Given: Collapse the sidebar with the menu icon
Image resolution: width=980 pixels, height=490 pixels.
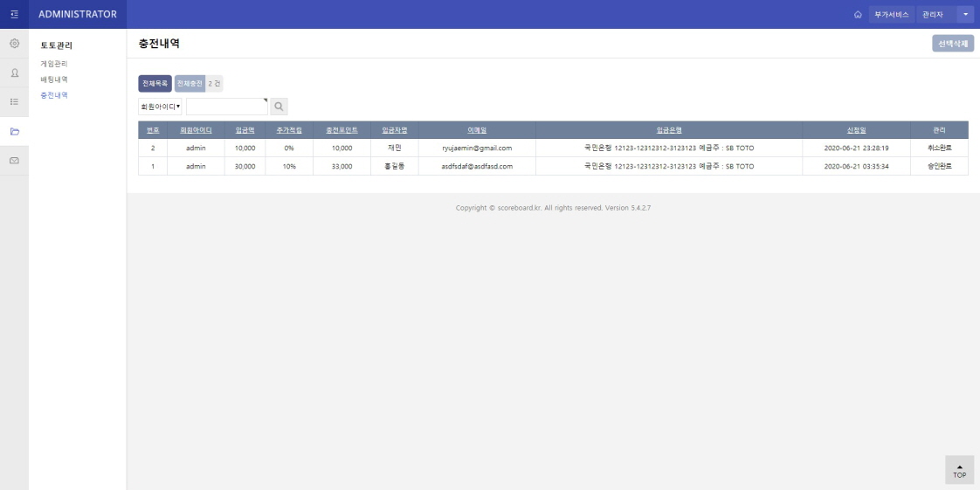Looking at the screenshot, I should [14, 14].
